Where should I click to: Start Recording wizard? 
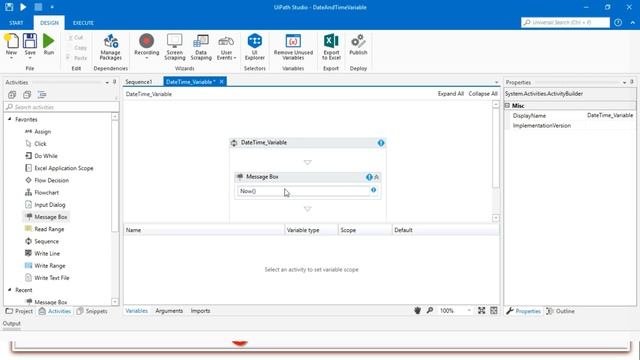(x=146, y=46)
